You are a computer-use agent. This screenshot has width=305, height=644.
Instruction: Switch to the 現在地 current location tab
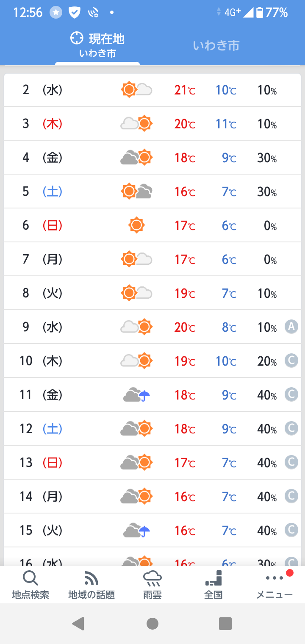(97, 44)
